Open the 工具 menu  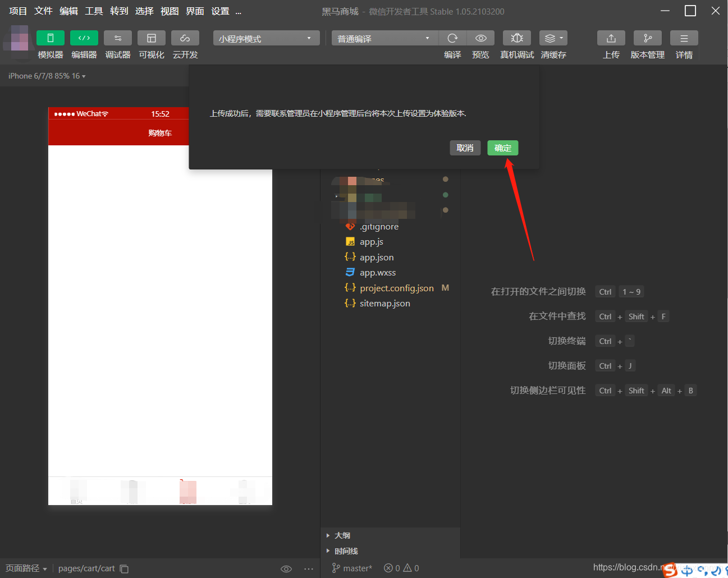(94, 11)
